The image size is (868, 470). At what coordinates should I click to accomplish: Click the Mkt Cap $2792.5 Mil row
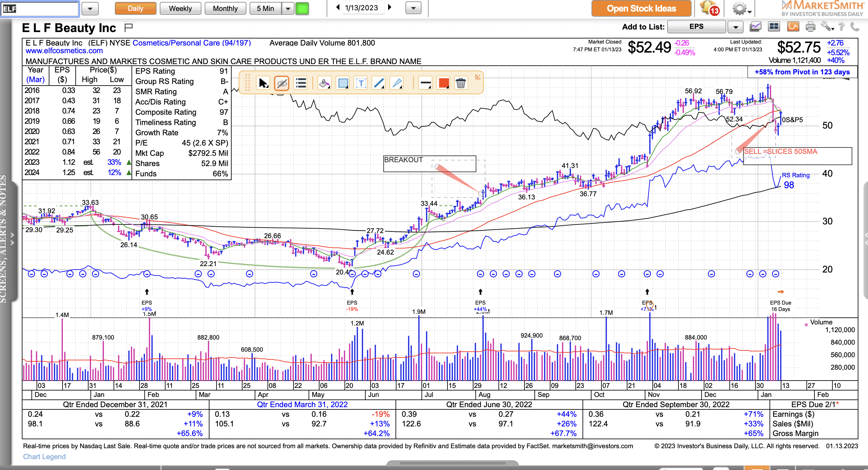pyautogui.click(x=182, y=153)
